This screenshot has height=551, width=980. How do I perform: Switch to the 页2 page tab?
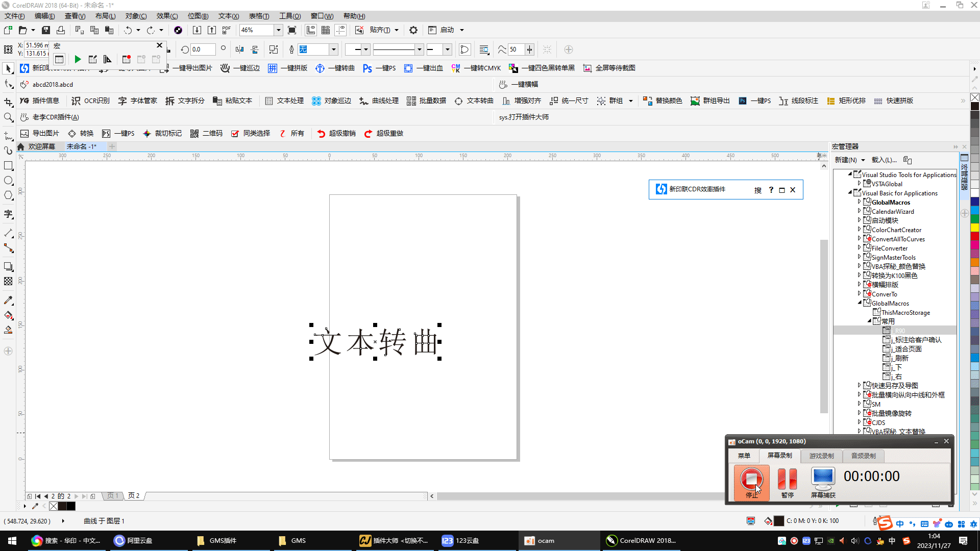(133, 495)
